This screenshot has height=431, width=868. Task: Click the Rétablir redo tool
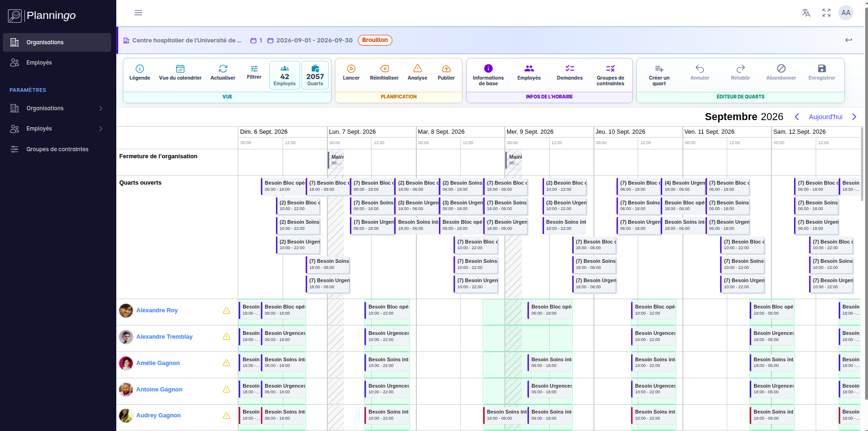[x=740, y=73]
